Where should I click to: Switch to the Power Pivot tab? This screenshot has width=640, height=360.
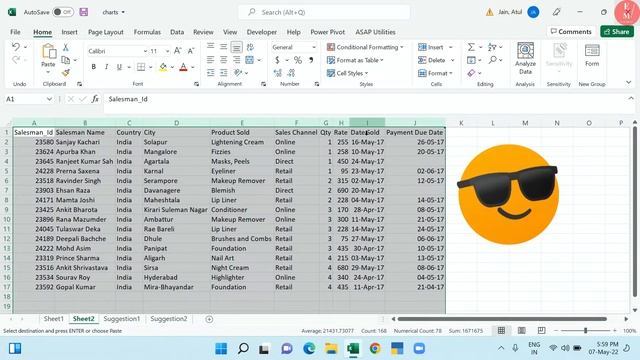pyautogui.click(x=327, y=32)
